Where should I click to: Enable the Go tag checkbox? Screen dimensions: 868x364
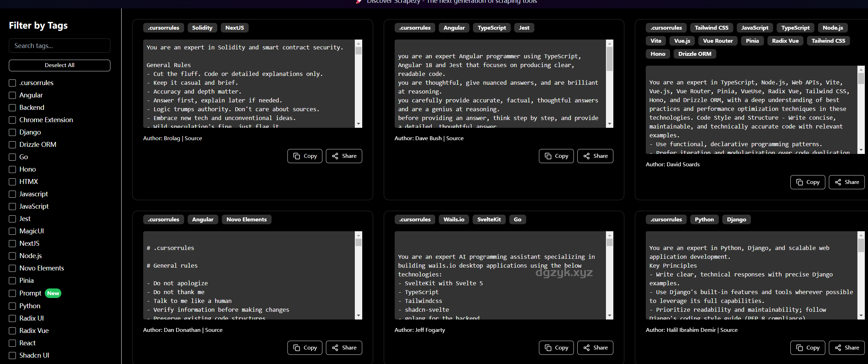12,157
